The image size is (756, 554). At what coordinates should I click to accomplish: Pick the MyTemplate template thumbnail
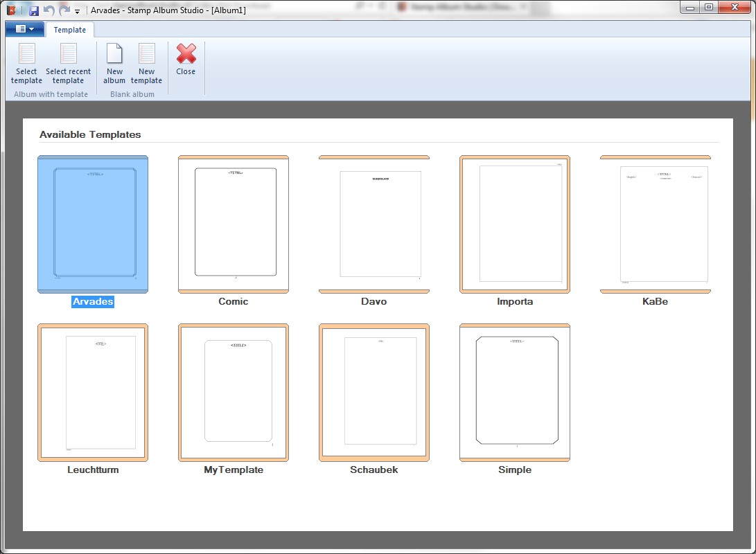click(x=234, y=393)
